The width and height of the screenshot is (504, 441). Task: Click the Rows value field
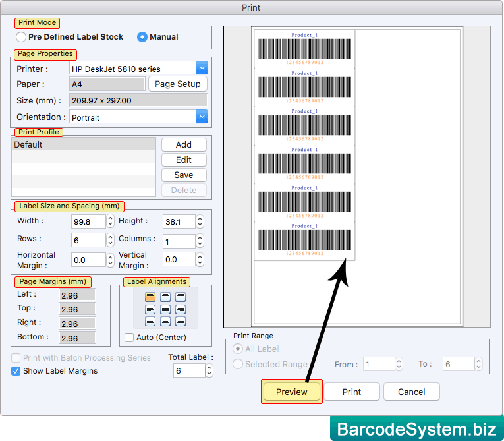(x=89, y=240)
